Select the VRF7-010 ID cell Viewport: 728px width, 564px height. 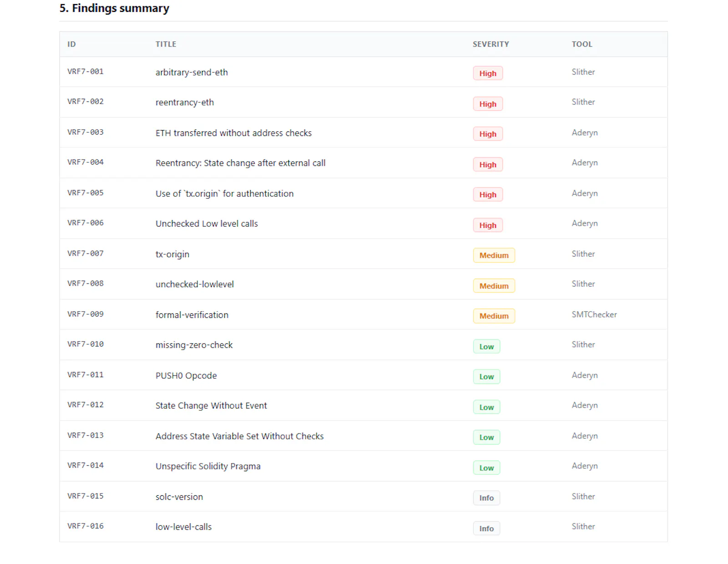pos(86,344)
